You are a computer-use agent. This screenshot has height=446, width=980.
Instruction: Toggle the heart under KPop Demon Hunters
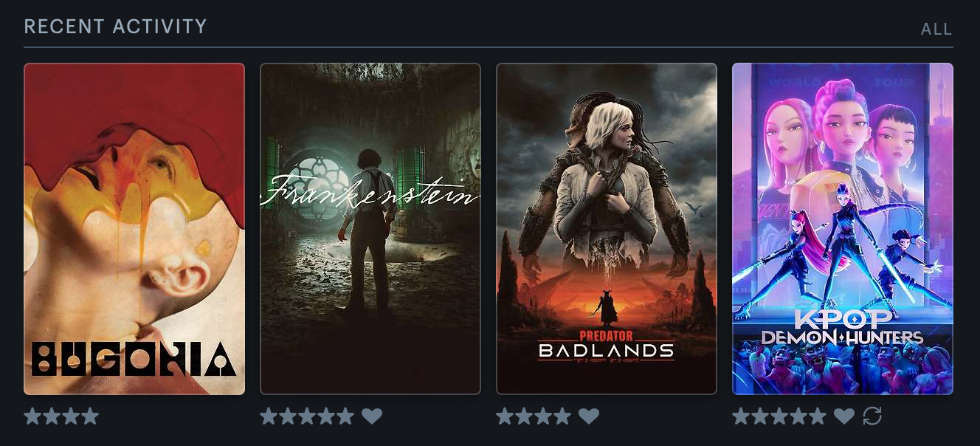click(x=844, y=416)
